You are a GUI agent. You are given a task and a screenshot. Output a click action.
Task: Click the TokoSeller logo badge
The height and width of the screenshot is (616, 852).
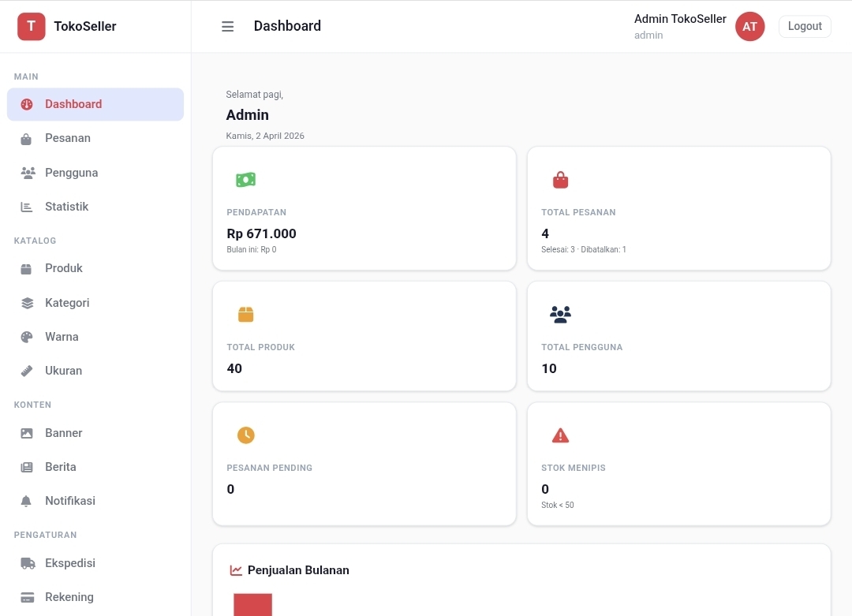(31, 26)
